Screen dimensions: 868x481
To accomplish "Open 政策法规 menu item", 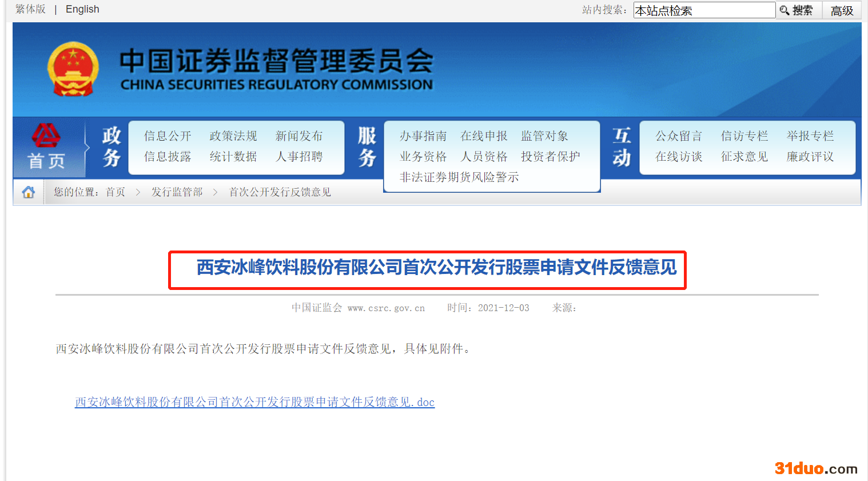I will tap(233, 136).
